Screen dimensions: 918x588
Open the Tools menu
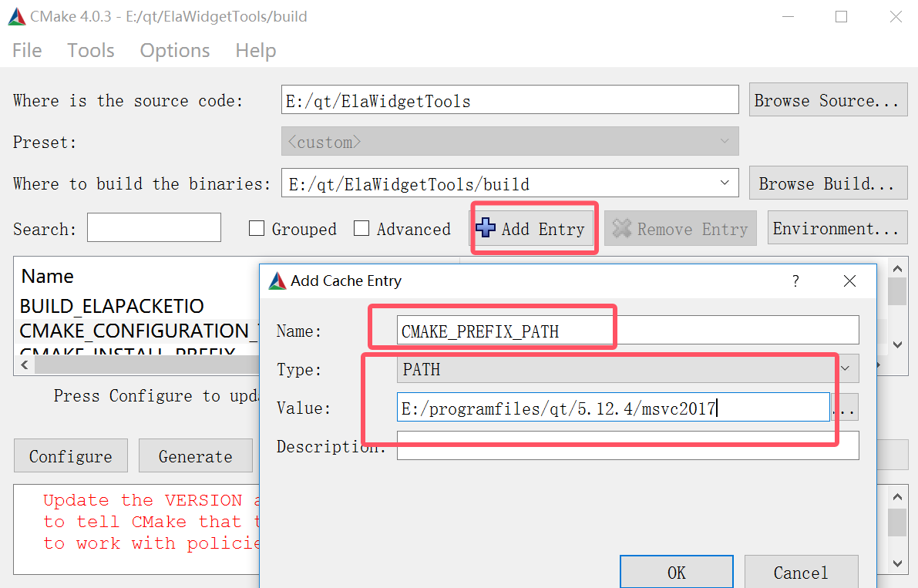pos(91,50)
